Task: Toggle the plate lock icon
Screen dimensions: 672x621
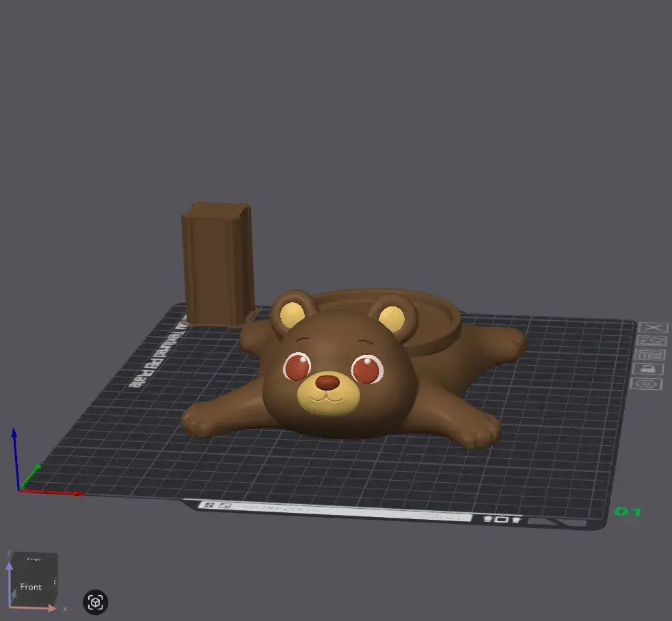Action: 647,369
